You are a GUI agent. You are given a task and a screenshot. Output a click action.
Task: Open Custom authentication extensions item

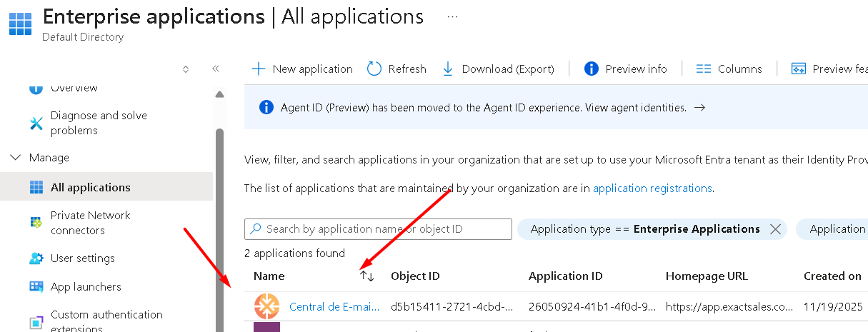106,321
